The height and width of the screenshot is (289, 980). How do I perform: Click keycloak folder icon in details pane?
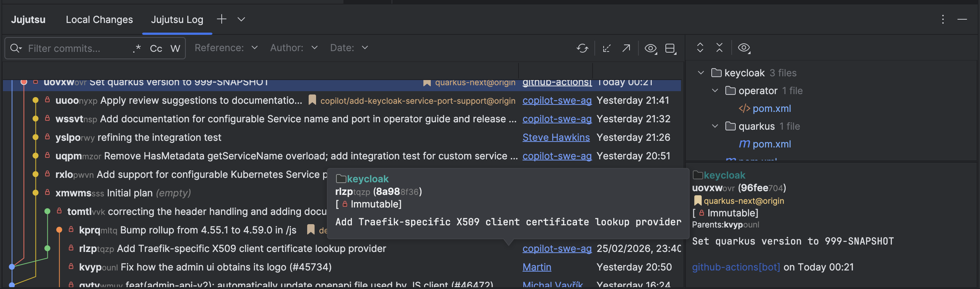click(x=697, y=175)
